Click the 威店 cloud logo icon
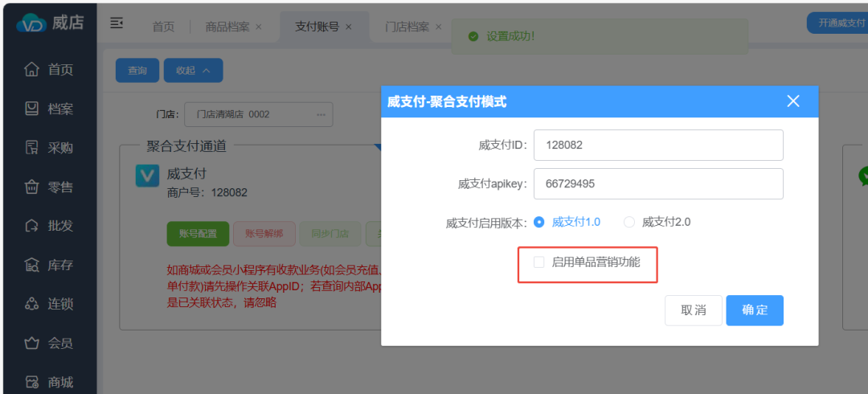This screenshot has width=868, height=394. 31,23
